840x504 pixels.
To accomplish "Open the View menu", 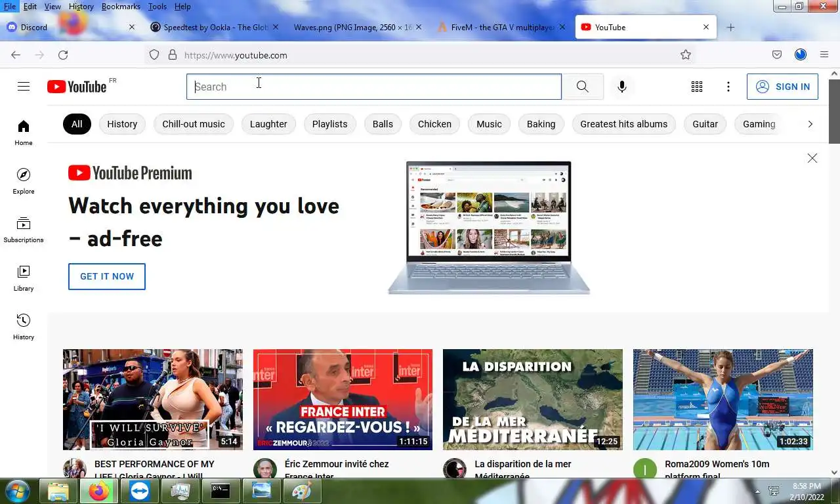I will [52, 6].
